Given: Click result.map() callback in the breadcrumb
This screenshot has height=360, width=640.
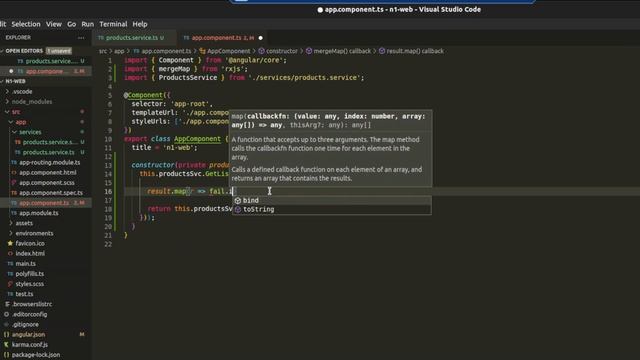Looking at the screenshot, I should pos(415,51).
